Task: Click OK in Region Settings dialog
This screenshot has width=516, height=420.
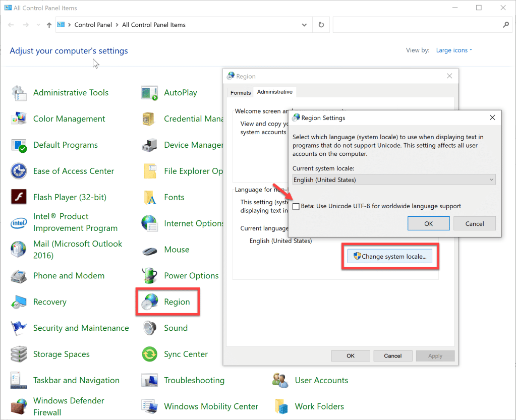Action: pos(428,224)
